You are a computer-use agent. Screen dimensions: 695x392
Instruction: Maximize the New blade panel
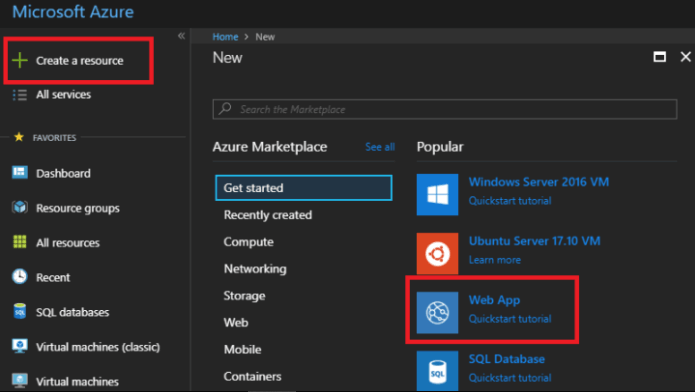660,57
